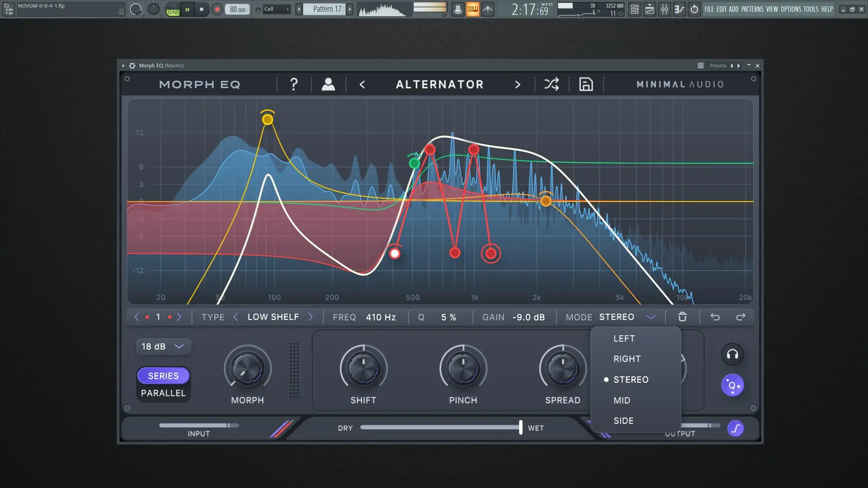Click the purple Q+ button
This screenshot has width=868, height=488.
coord(732,385)
